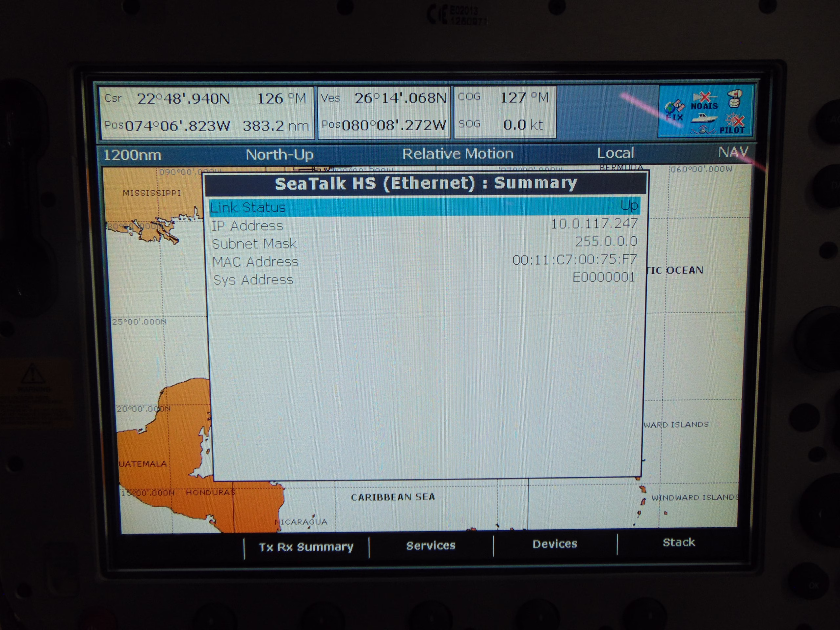Tap the HONDURAS chart label
This screenshot has height=630, width=840.
click(x=210, y=493)
